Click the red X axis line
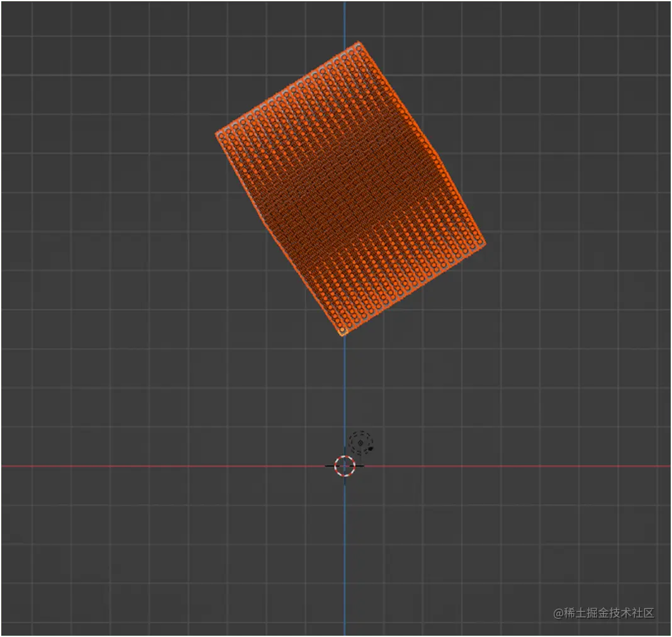 click(x=157, y=466)
